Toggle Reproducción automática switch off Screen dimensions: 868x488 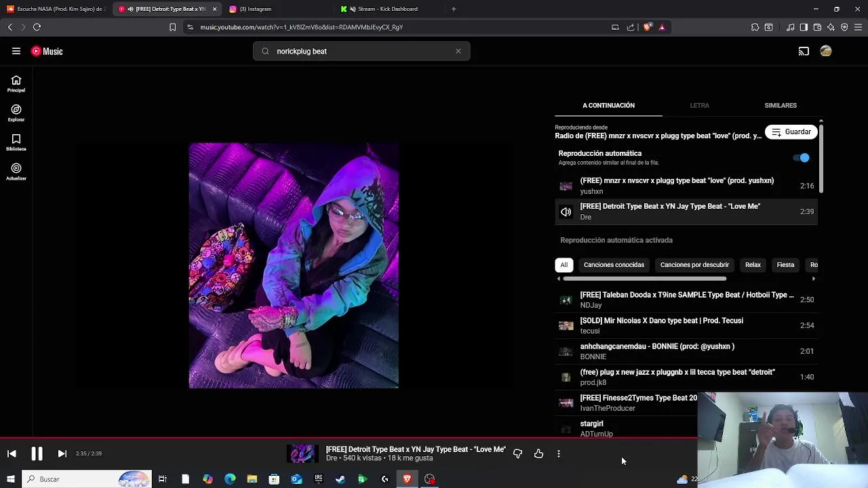click(x=802, y=158)
